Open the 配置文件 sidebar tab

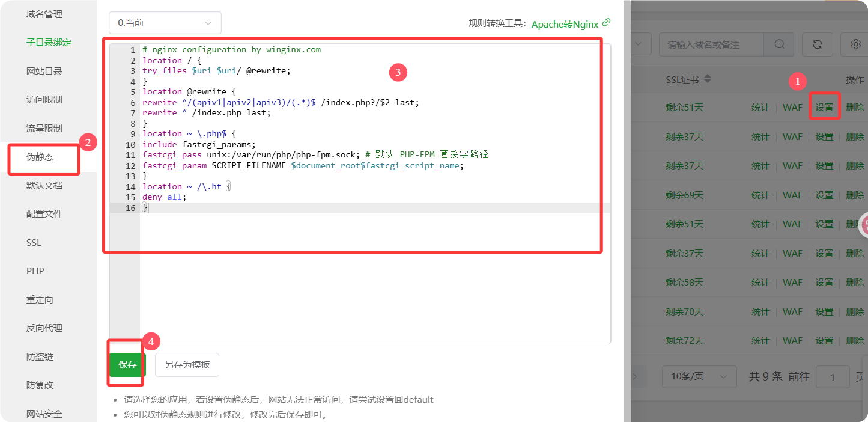(x=44, y=214)
